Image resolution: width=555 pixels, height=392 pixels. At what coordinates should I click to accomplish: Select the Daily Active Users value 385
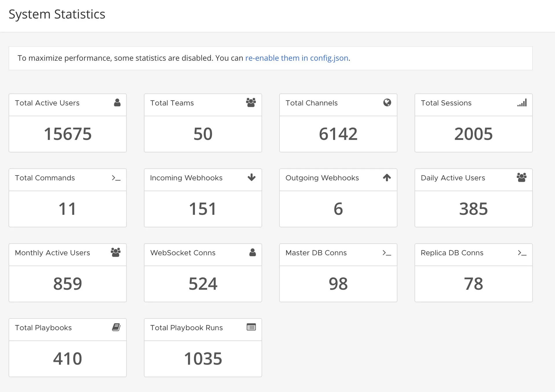pyautogui.click(x=473, y=209)
